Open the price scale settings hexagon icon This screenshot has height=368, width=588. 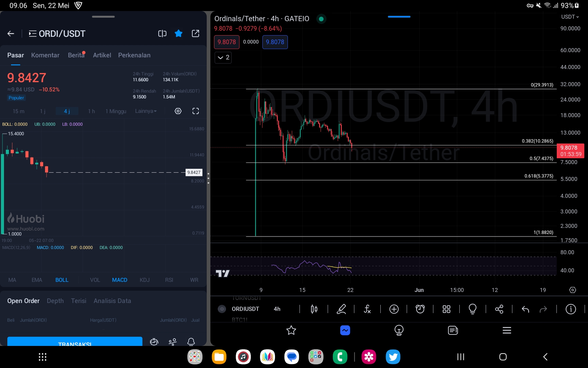pyautogui.click(x=573, y=290)
